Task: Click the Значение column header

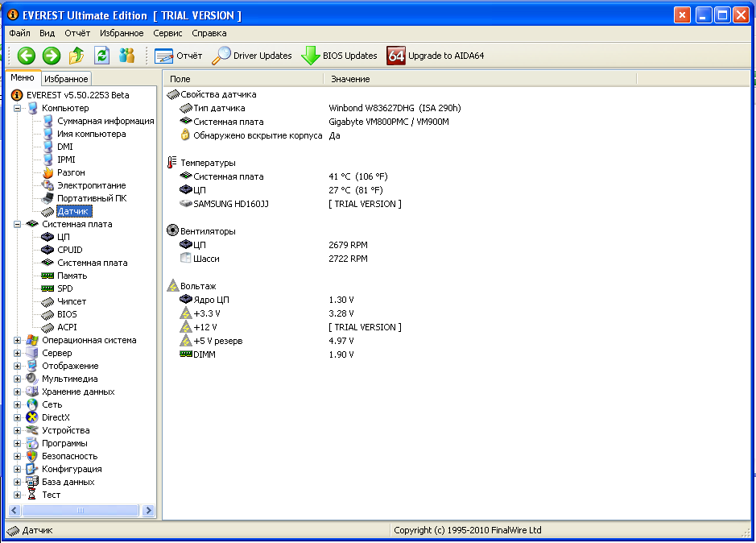Action: pos(351,79)
